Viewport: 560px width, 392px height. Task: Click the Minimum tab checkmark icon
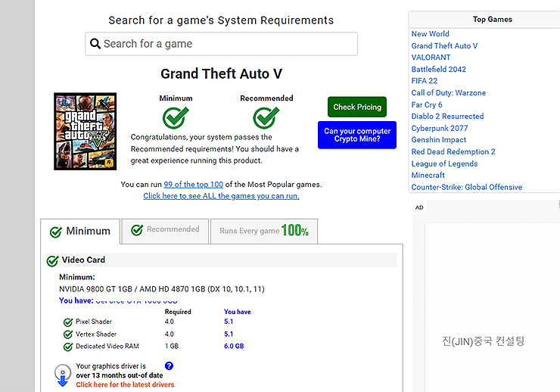[x=56, y=232]
